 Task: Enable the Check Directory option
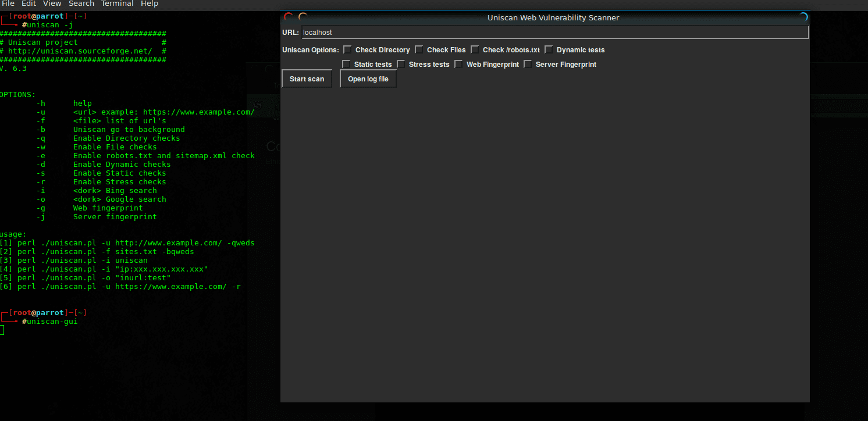pyautogui.click(x=348, y=49)
